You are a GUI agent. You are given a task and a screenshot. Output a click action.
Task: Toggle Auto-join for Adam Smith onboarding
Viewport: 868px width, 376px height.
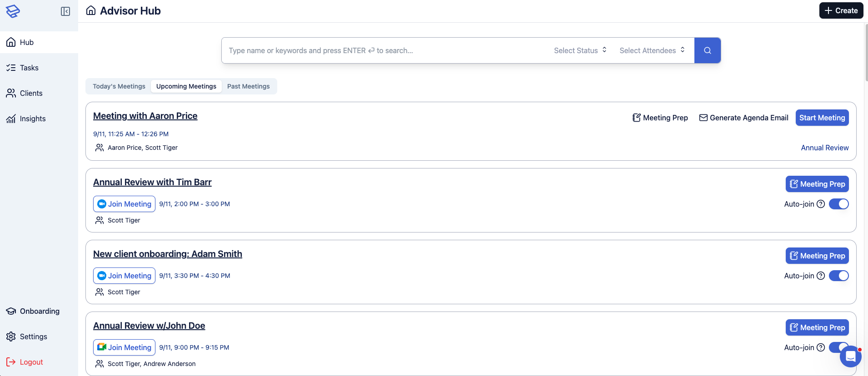click(x=838, y=276)
